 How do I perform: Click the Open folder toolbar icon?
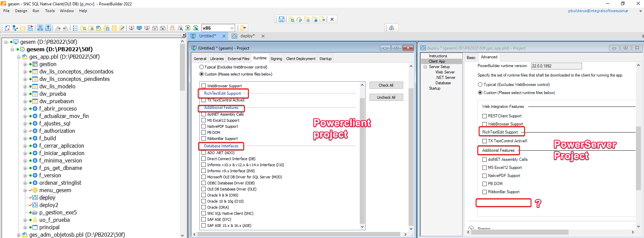tap(23, 28)
